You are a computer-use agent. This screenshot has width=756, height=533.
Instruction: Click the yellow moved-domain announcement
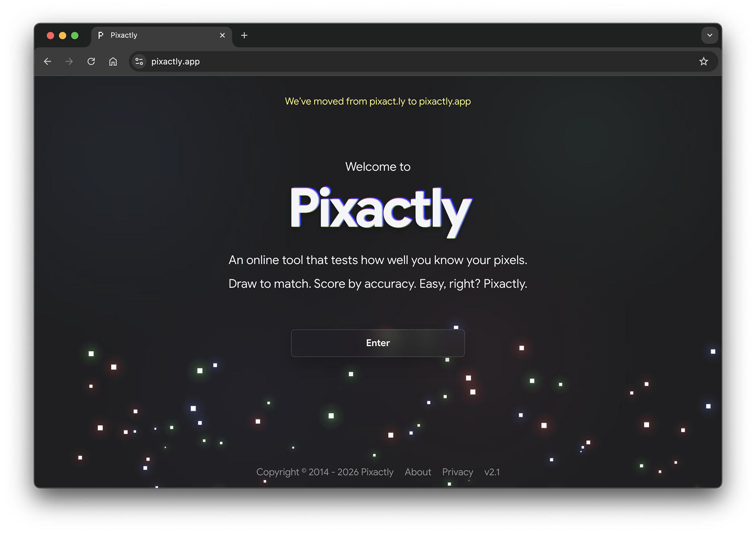tap(378, 101)
